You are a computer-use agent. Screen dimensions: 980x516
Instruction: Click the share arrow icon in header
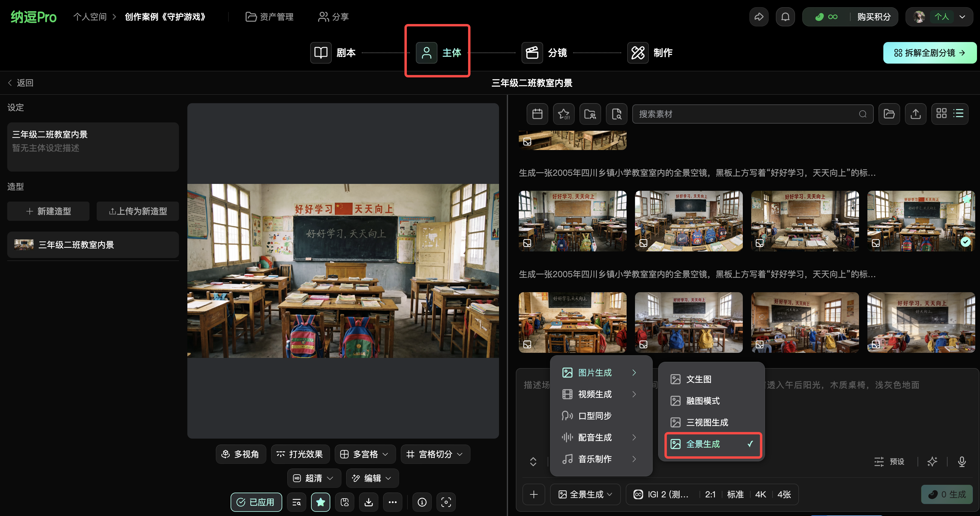tap(759, 17)
